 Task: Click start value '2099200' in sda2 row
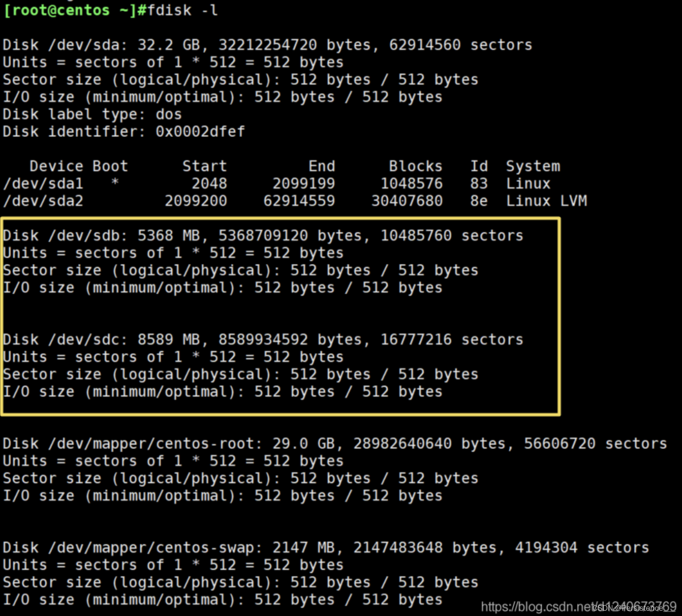(x=196, y=201)
